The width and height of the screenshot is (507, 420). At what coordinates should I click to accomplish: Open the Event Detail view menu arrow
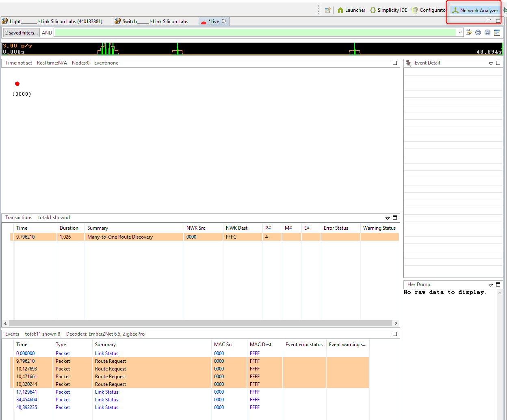(491, 63)
